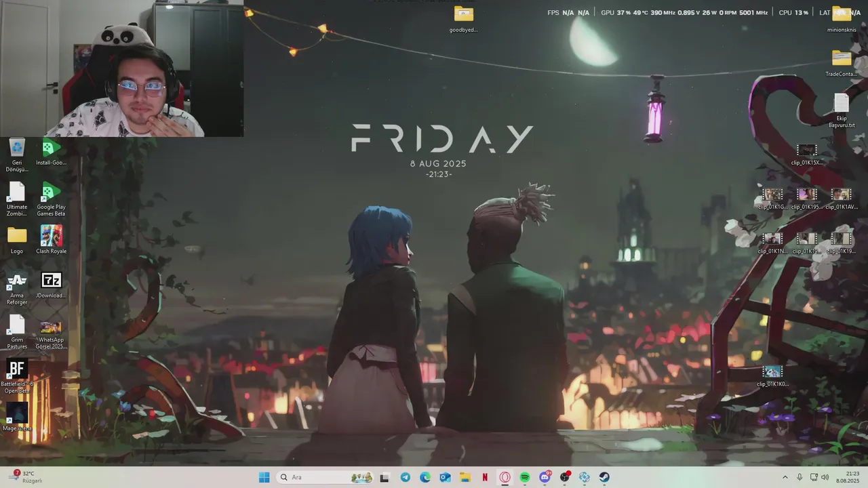Viewport: 868px width, 488px height.
Task: Open the TradeConta... folder
Action: [842, 64]
